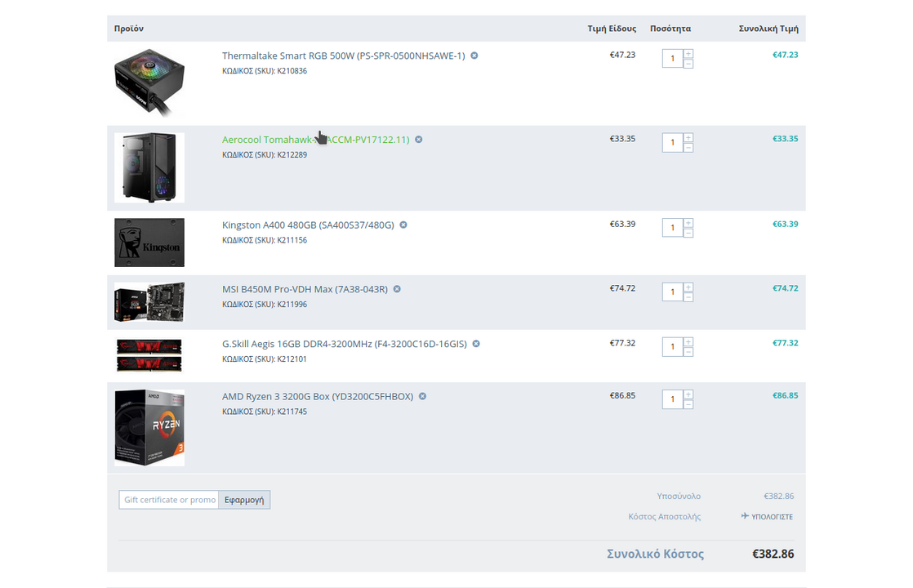
Task: Click the Ποσότητα column header
Action: coord(670,29)
